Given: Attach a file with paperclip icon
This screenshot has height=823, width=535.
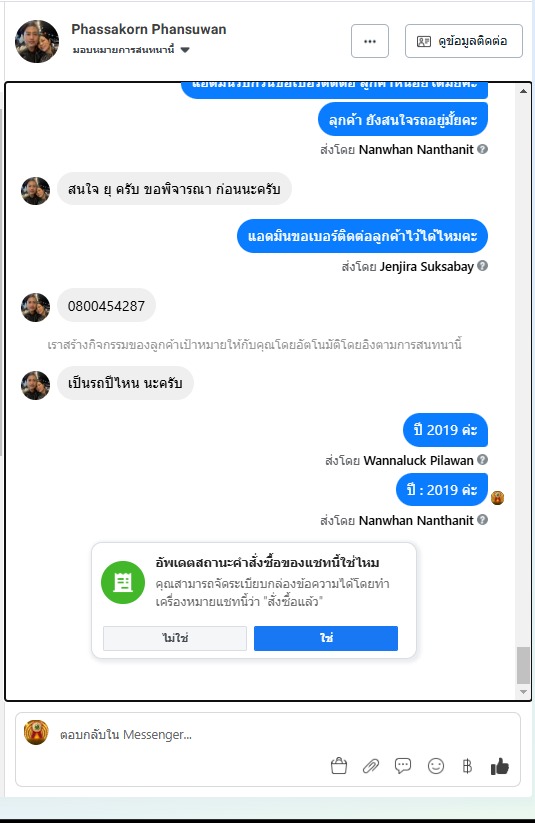Looking at the screenshot, I should pyautogui.click(x=371, y=766).
